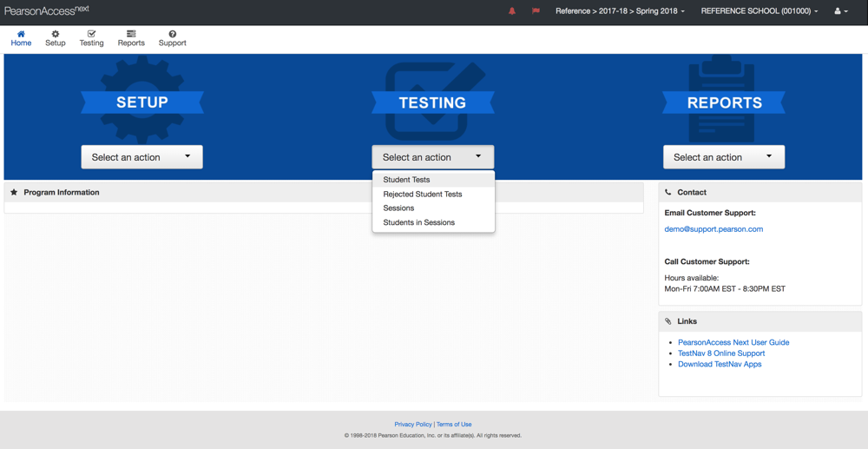The image size is (868, 449).
Task: Expand the Setup 'Select an action' dropdown
Action: tap(141, 157)
